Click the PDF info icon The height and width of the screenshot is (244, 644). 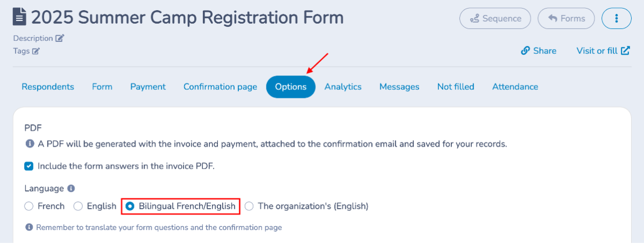pos(30,144)
